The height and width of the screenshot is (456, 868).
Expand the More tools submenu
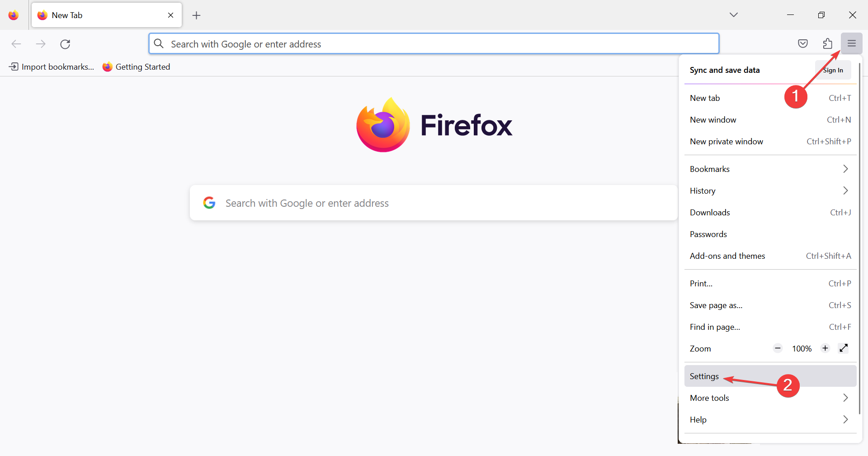click(770, 398)
